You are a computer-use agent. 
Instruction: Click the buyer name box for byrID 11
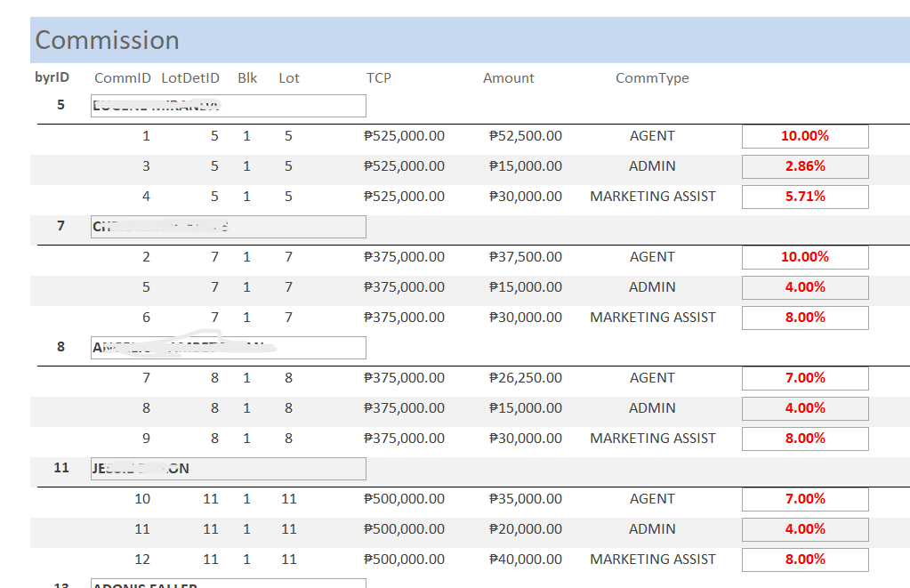(x=229, y=469)
